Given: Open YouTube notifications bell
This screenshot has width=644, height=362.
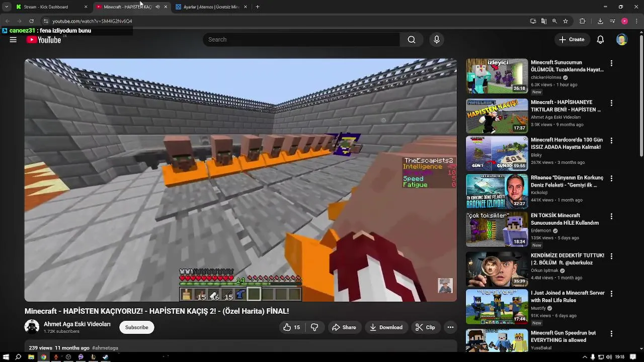Looking at the screenshot, I should 600,40.
